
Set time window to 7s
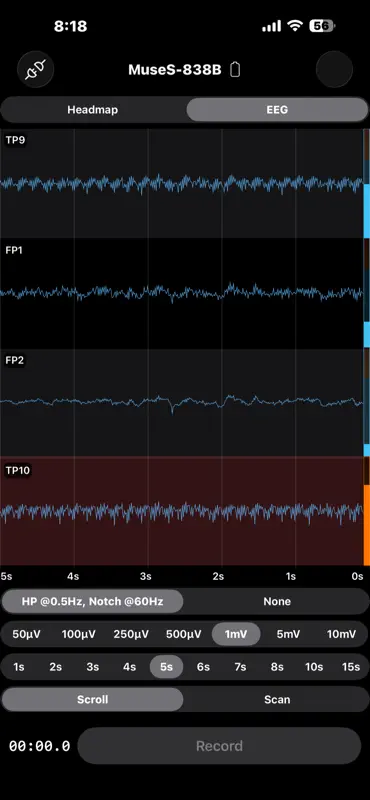[240, 667]
